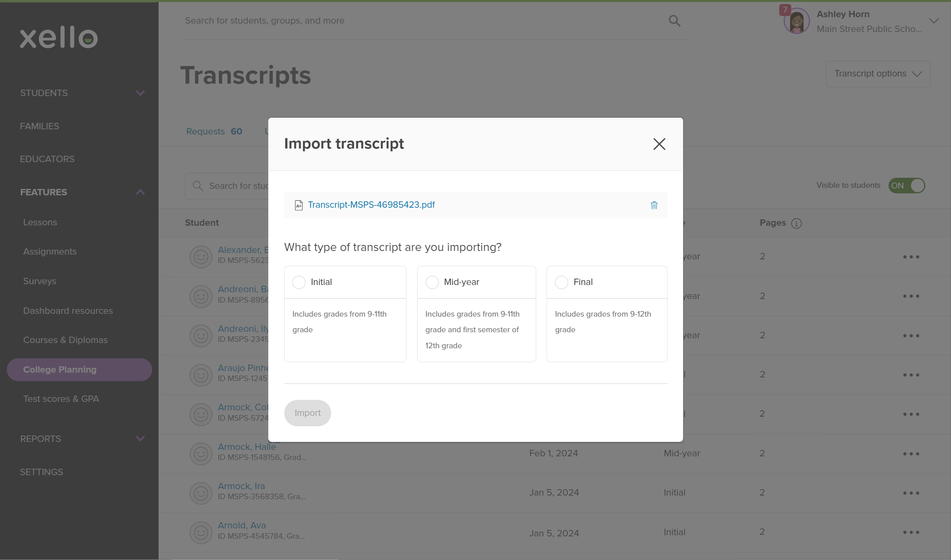Open the FAMILIES sidebar item
Screen dimensions: 951x560
tap(40, 126)
